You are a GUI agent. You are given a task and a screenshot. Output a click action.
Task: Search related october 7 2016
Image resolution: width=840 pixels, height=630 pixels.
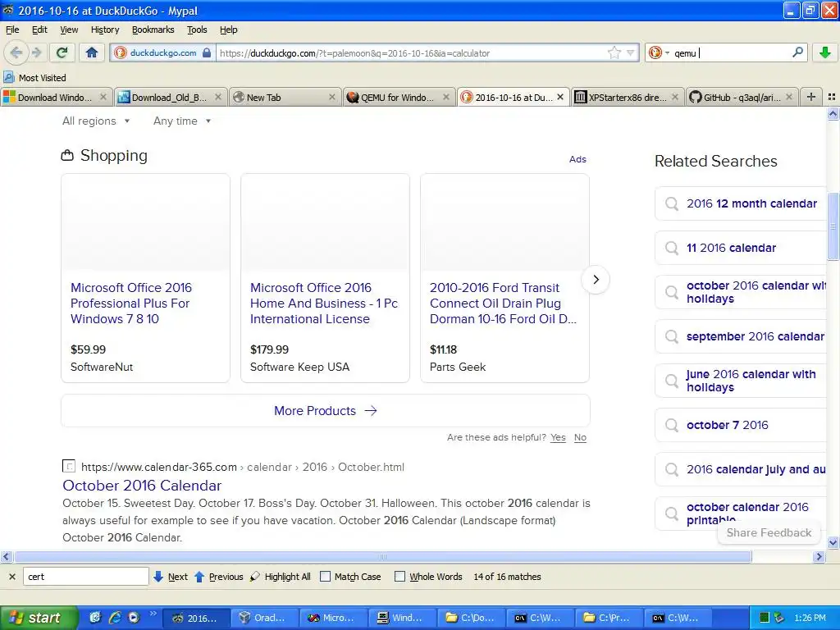[727, 425]
